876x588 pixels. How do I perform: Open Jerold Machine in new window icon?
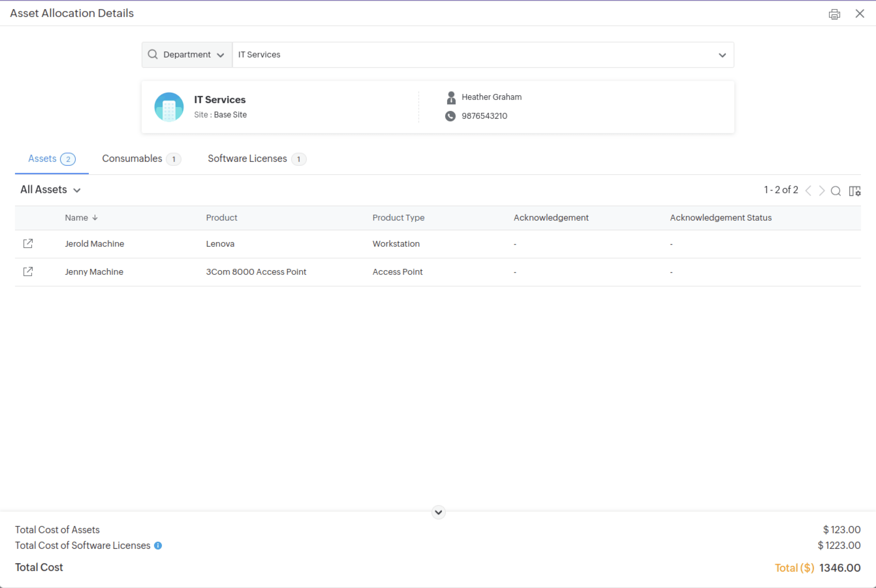[28, 243]
